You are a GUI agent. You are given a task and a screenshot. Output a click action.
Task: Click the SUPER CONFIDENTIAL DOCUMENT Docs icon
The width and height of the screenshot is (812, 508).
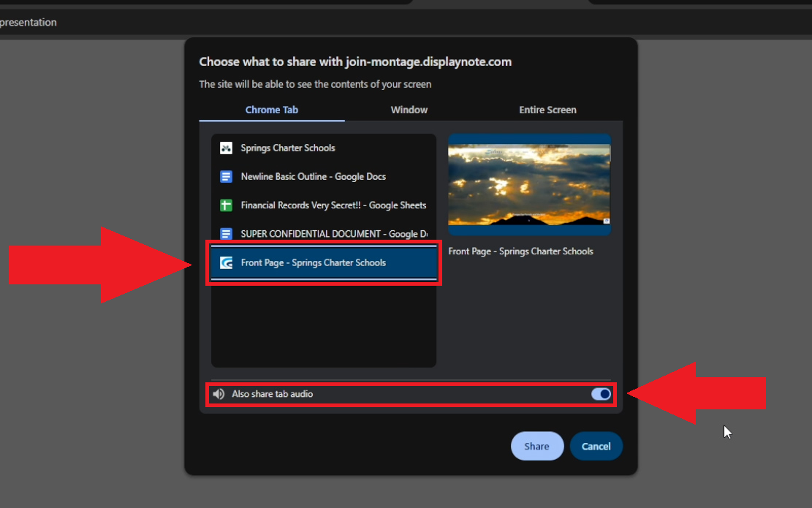(226, 234)
